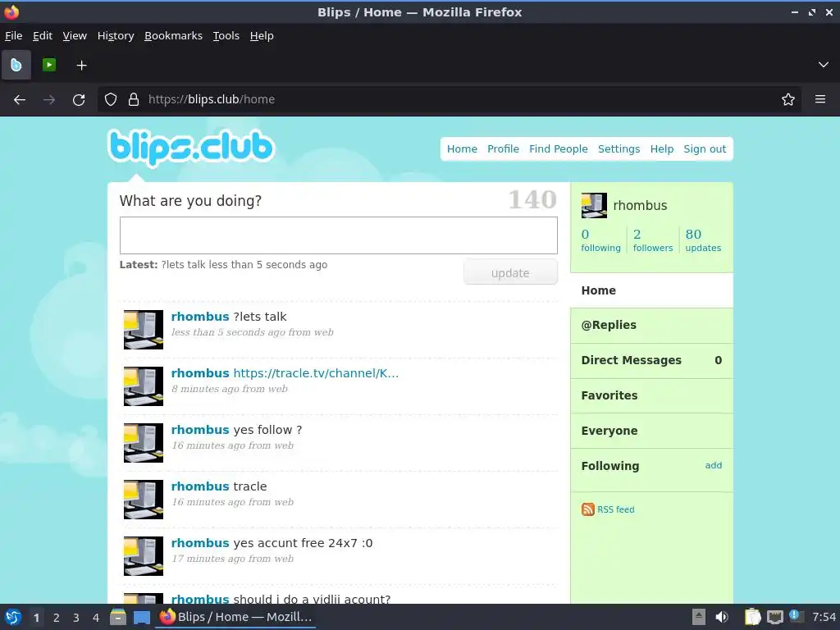The width and height of the screenshot is (840, 630).
Task: Open Firefox hamburger application menu
Action: click(x=820, y=99)
